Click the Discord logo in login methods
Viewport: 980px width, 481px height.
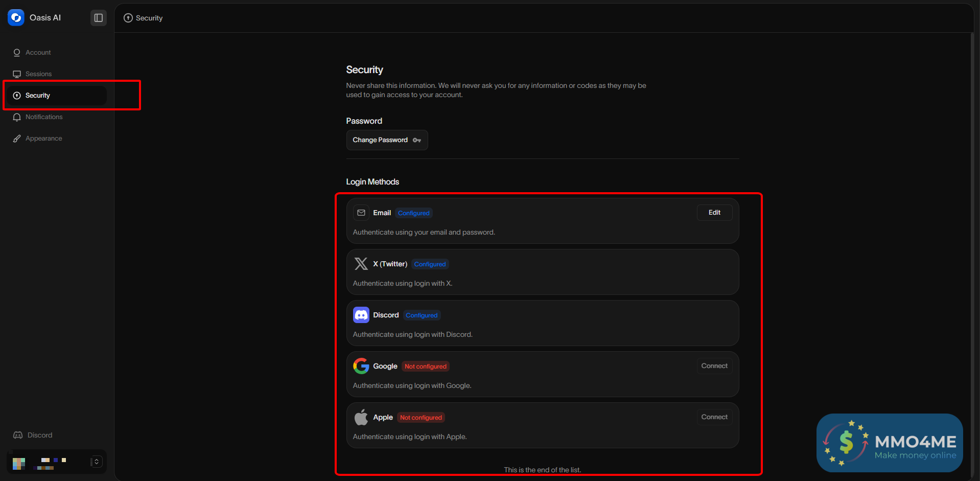point(361,315)
